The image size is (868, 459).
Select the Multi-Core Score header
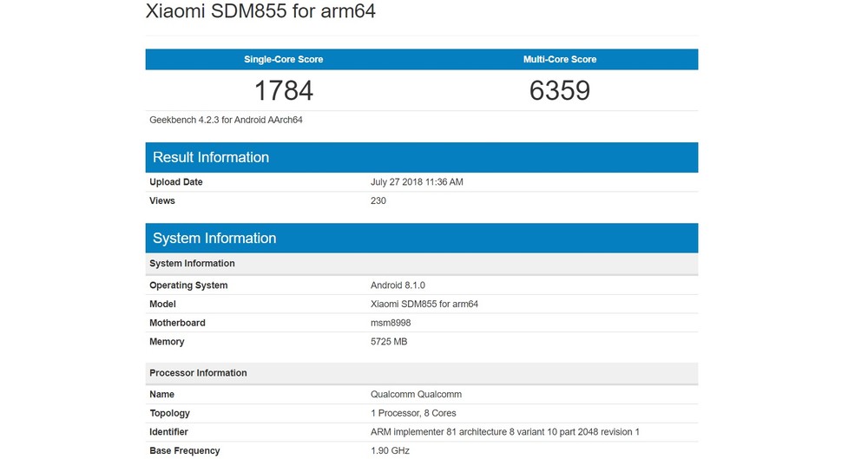click(x=560, y=59)
